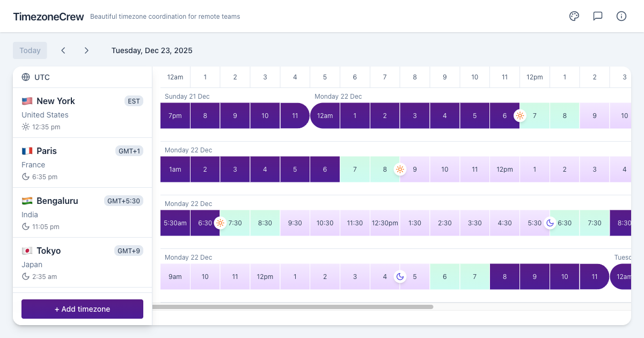The image size is (644, 338).
Task: Select the 9:30 cell in Bengaluru row
Action: [295, 223]
